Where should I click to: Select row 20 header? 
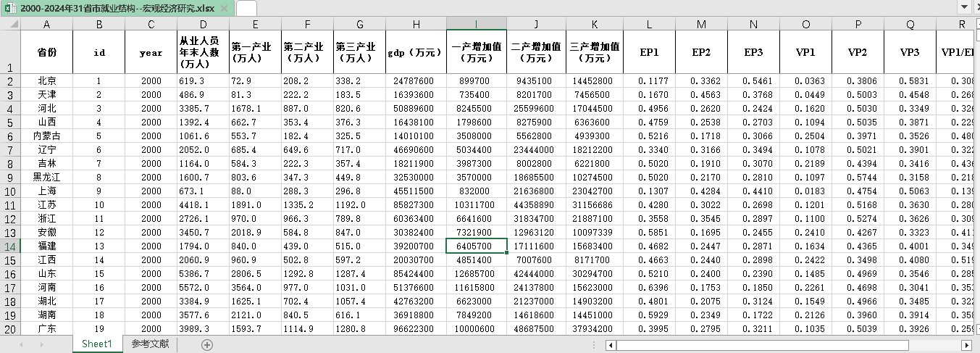[x=10, y=329]
